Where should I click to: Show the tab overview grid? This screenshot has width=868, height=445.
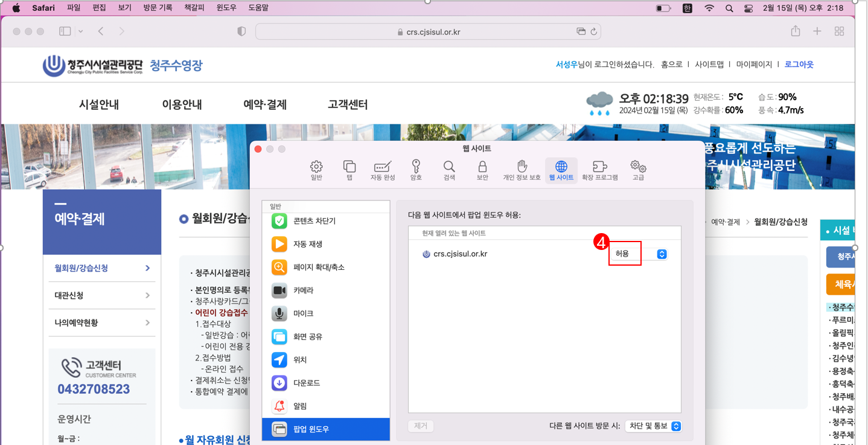839,31
